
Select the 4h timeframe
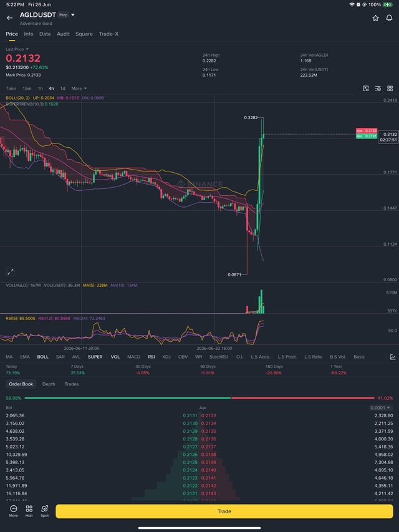coord(51,89)
